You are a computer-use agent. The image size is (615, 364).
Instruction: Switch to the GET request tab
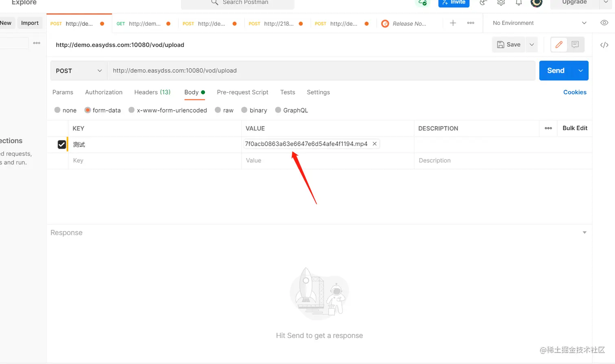click(144, 24)
